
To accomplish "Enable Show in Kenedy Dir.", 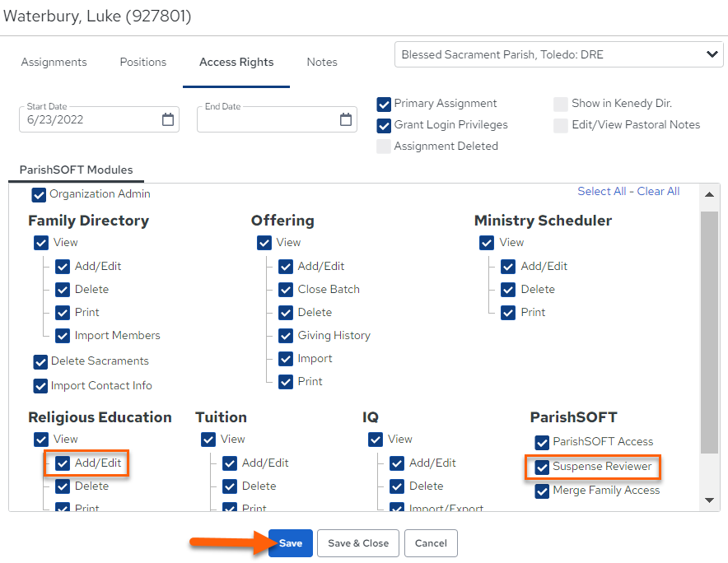I will point(560,104).
